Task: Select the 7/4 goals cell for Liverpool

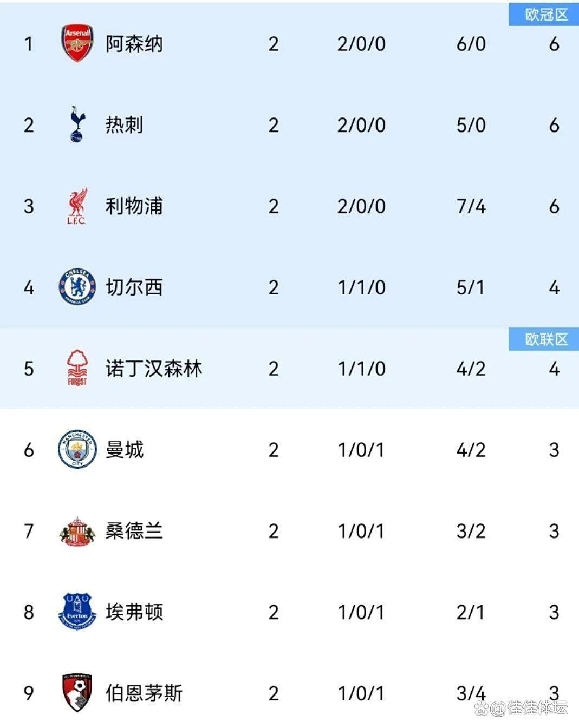Action: click(471, 206)
